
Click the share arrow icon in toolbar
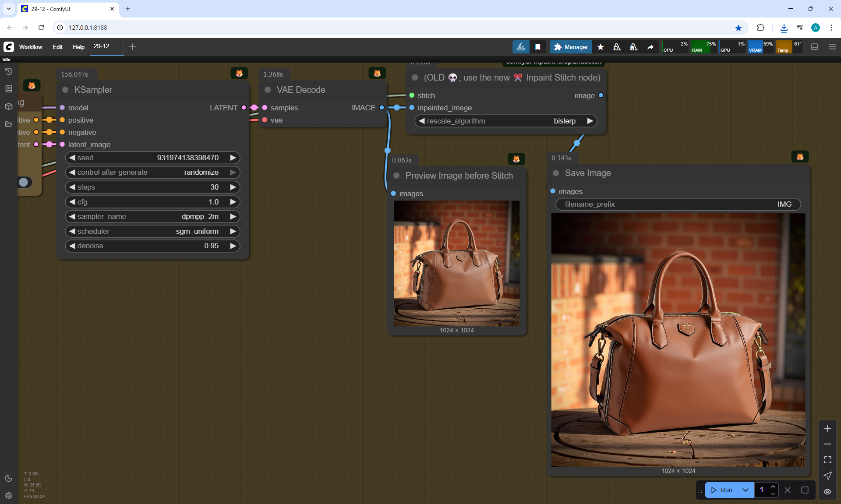(x=650, y=47)
